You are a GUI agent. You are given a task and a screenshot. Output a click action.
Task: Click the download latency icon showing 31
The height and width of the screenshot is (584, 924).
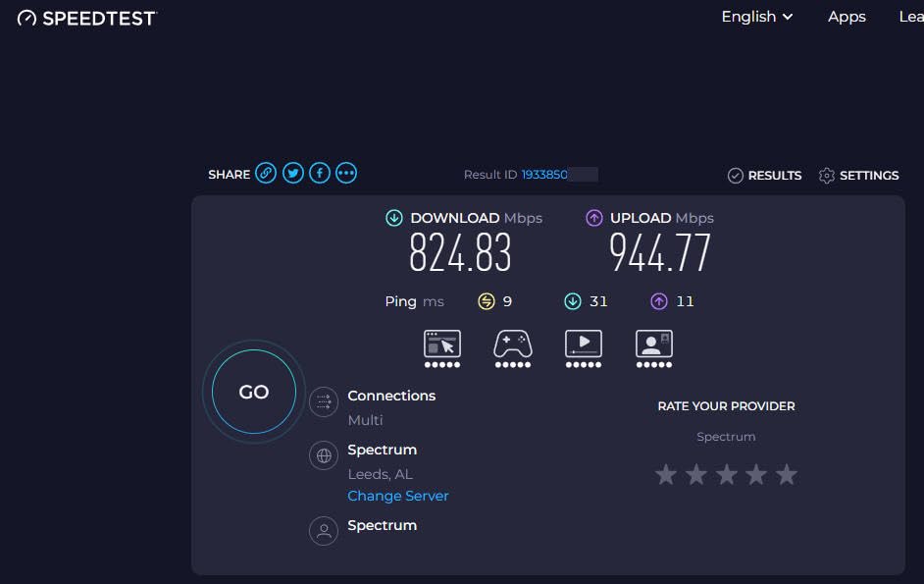click(x=573, y=301)
